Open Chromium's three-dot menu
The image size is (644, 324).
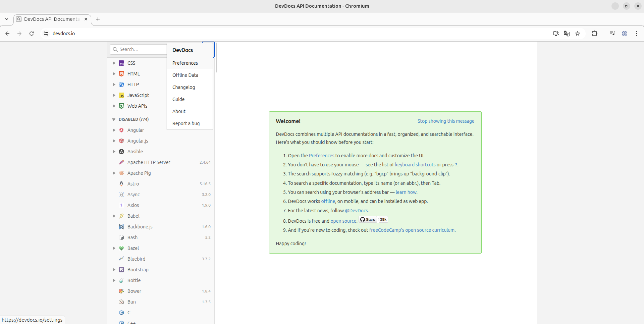[636, 34]
